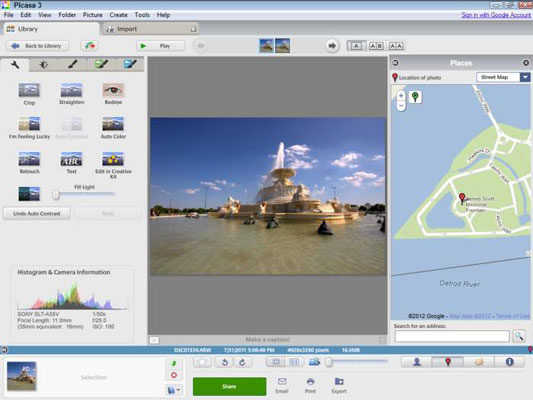Switch to lighting tuning tab
Screen dimensions: 533x400
pos(44,65)
